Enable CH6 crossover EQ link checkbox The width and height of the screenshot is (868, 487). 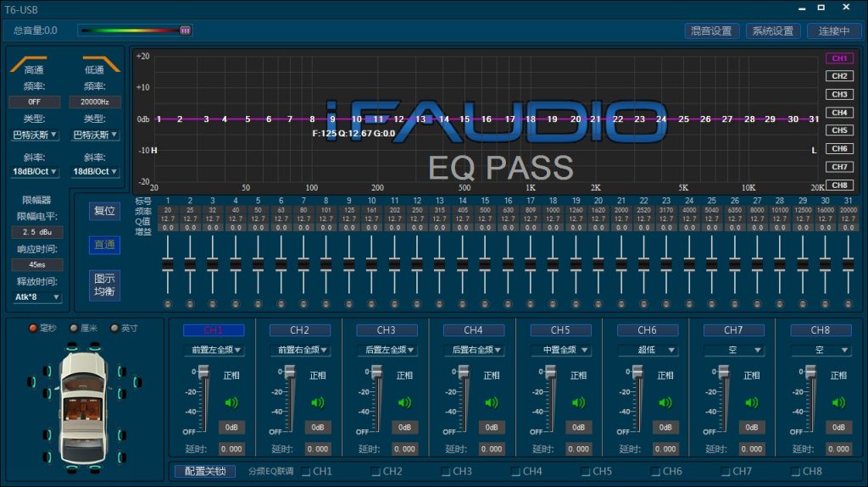[x=655, y=472]
